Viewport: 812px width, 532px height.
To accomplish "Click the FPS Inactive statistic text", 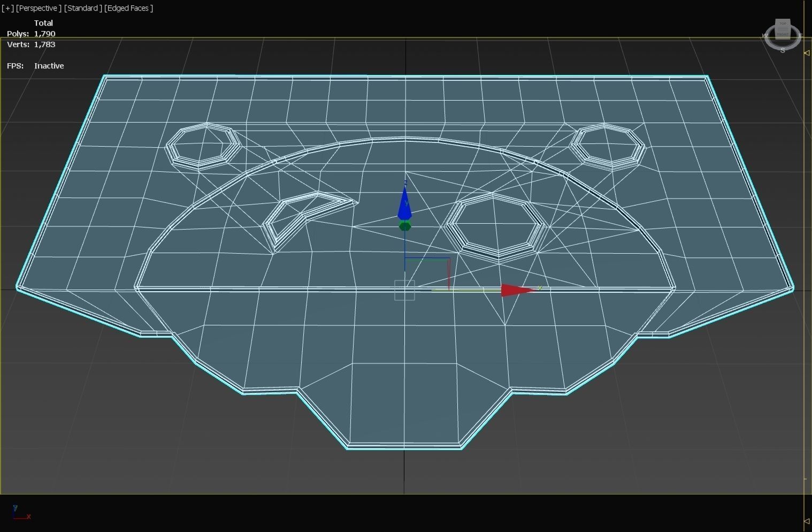I will click(49, 66).
